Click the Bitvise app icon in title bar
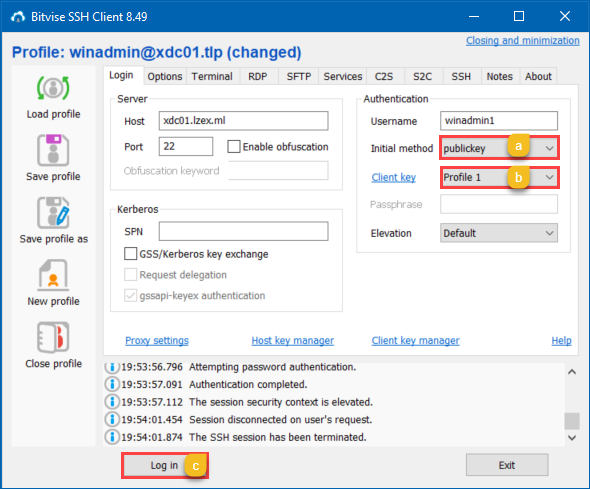Image resolution: width=590 pixels, height=489 pixels. 18,17
